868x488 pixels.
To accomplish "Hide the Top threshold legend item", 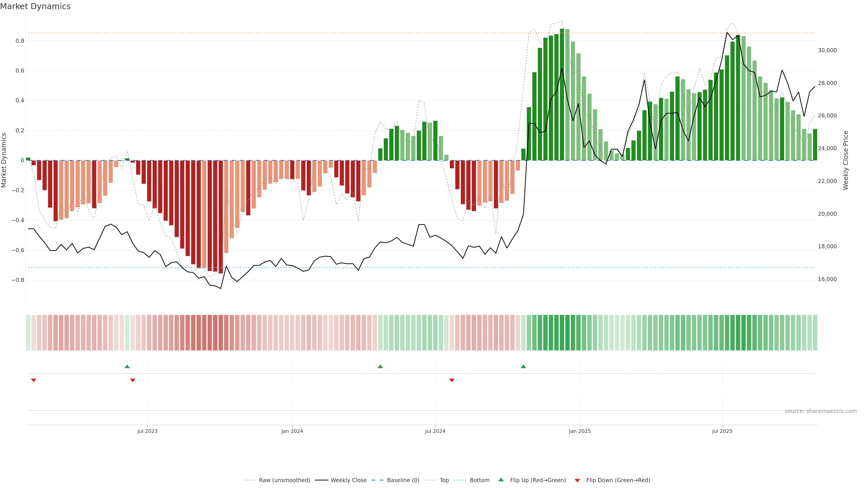I will pyautogui.click(x=444, y=480).
